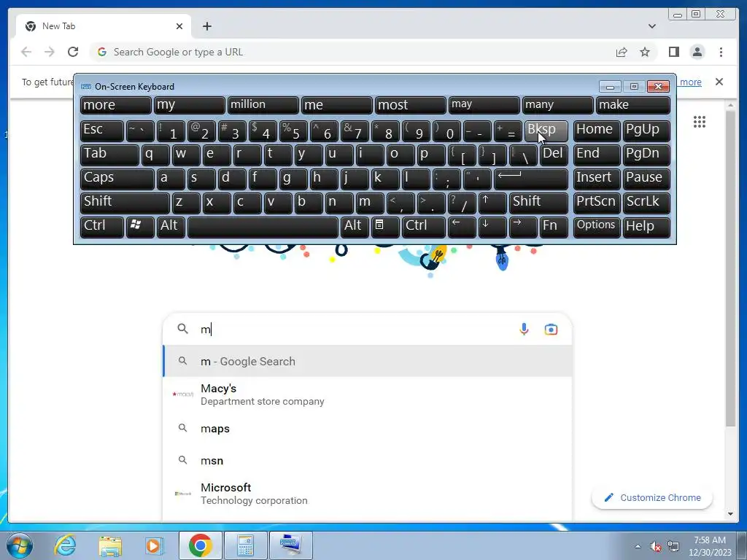This screenshot has width=747, height=560.
Task: Toggle the left Shift key
Action: (x=125, y=203)
